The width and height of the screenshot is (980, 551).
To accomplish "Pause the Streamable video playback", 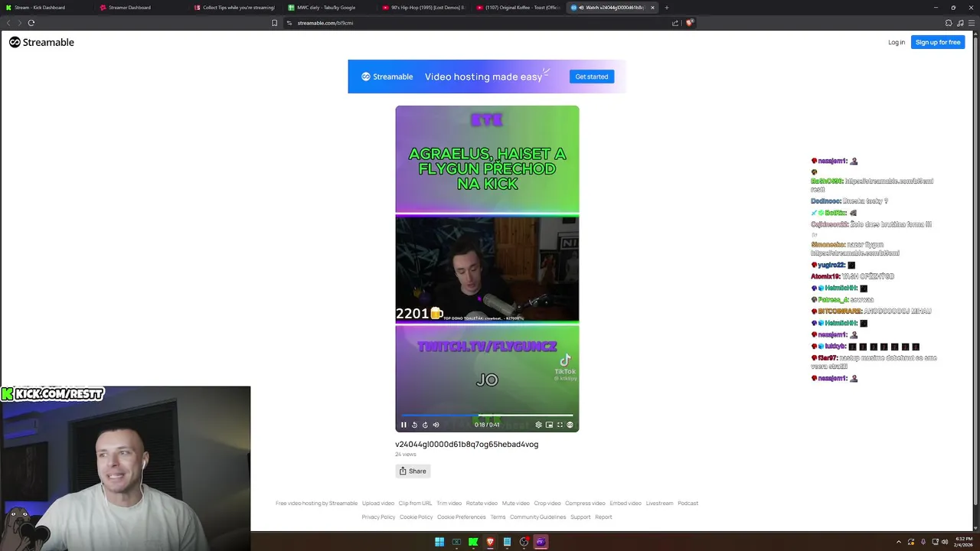I will coord(404,425).
